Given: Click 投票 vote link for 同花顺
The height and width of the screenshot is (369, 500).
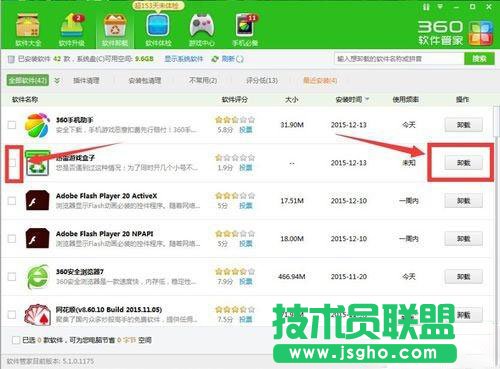Looking at the screenshot, I should [246, 319].
